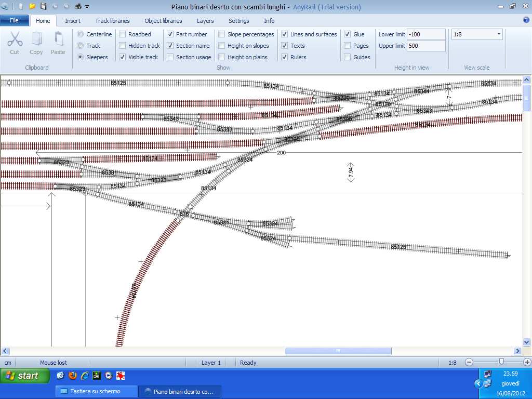Image resolution: width=532 pixels, height=399 pixels.
Task: Select the Centerline radio button
Action: pos(81,34)
